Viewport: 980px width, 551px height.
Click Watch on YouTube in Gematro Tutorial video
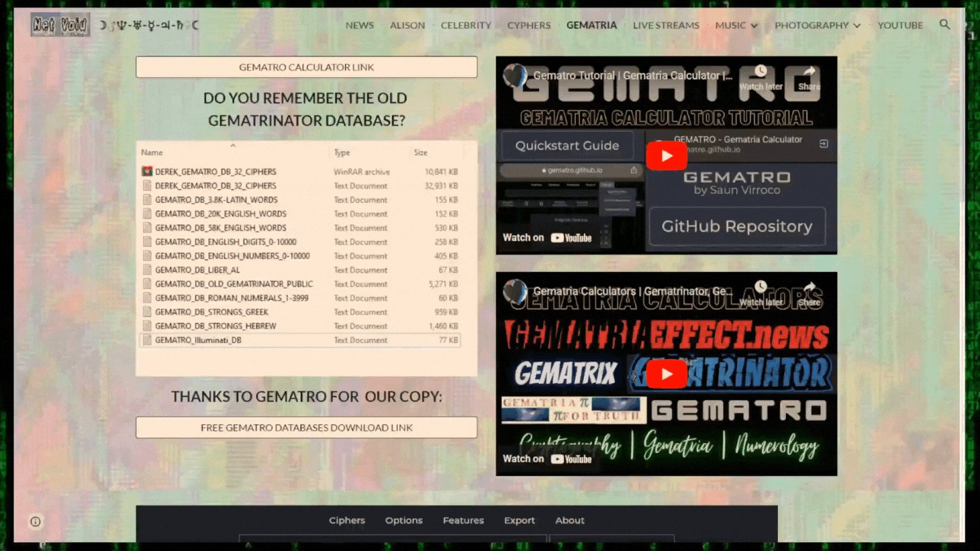[547, 237]
